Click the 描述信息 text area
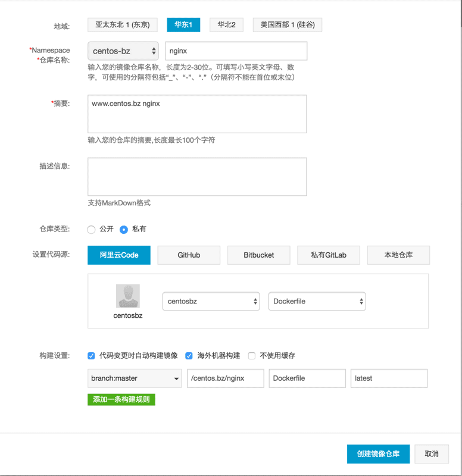 click(x=196, y=177)
